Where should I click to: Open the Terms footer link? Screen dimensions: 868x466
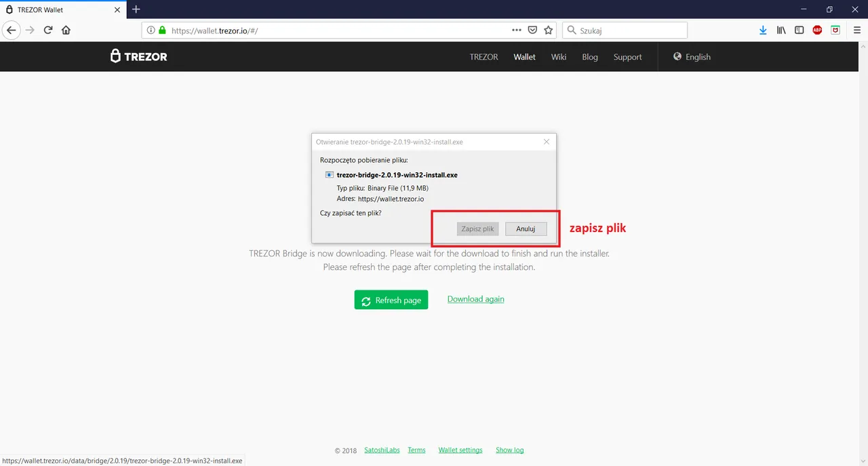tap(416, 450)
